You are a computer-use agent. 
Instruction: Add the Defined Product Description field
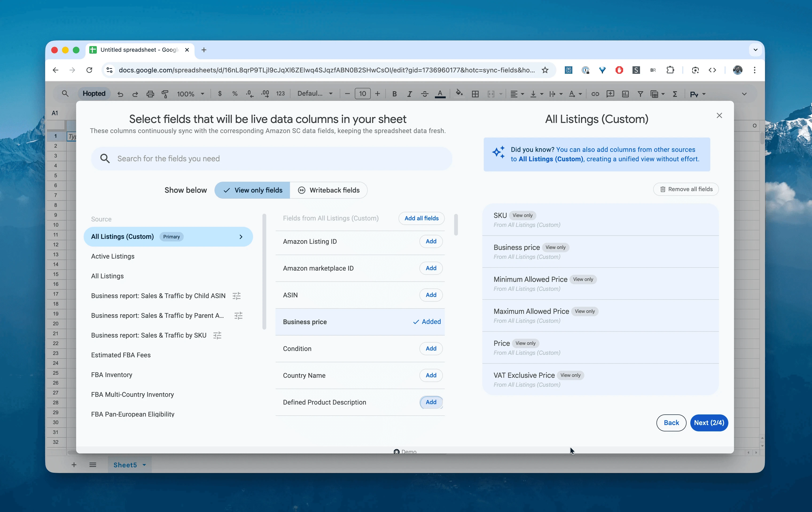[x=431, y=402]
